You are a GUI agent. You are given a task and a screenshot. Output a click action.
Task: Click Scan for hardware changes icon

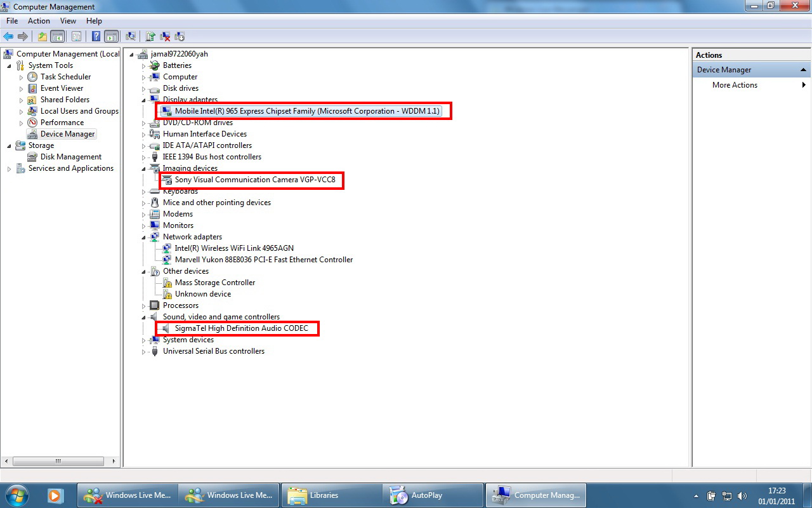pyautogui.click(x=131, y=36)
